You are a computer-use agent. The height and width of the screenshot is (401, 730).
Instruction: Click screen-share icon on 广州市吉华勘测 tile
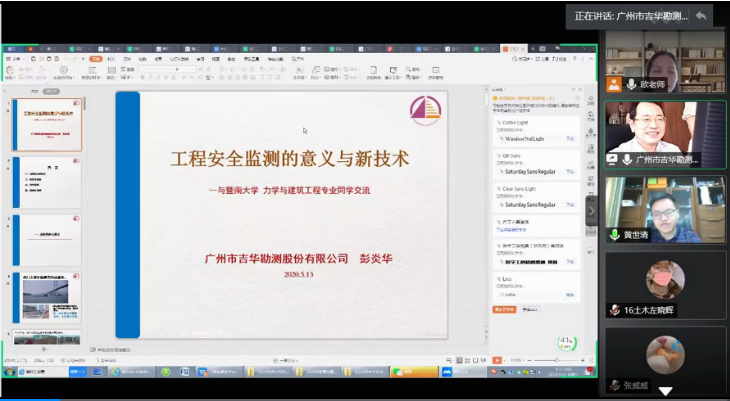612,159
